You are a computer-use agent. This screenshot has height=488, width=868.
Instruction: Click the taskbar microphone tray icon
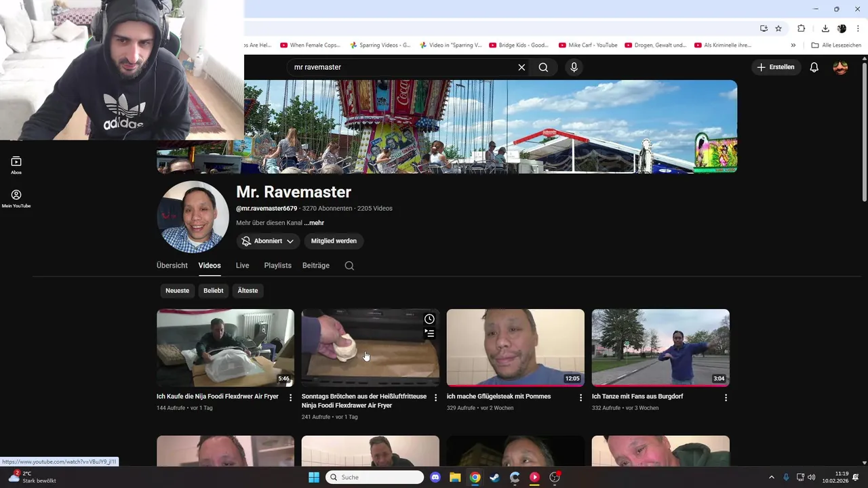(x=786, y=477)
